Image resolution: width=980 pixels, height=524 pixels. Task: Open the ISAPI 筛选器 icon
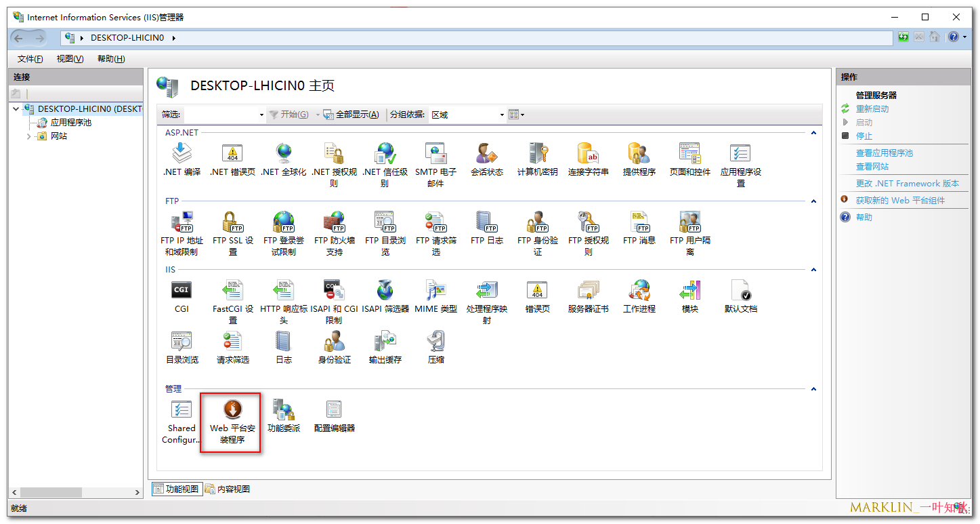coord(385,290)
